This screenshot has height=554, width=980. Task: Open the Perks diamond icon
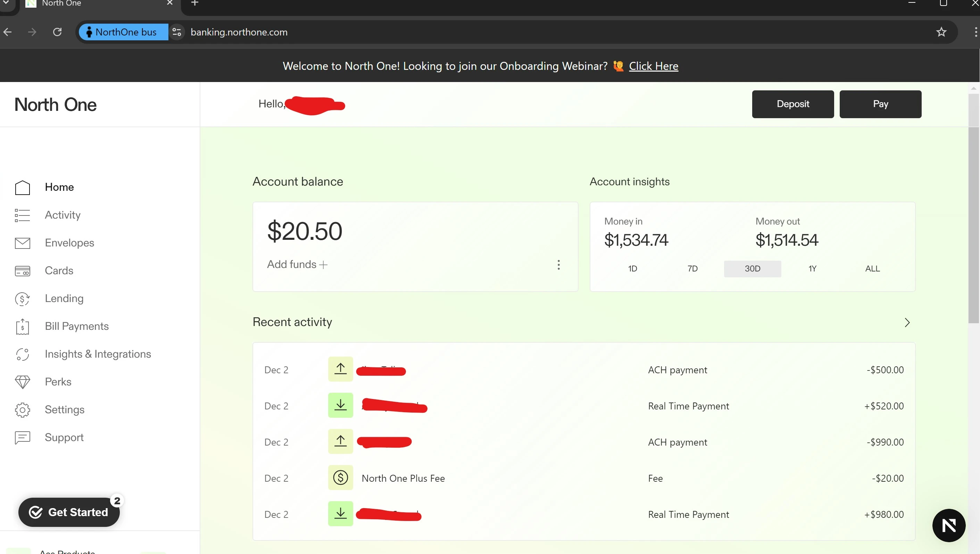(23, 382)
